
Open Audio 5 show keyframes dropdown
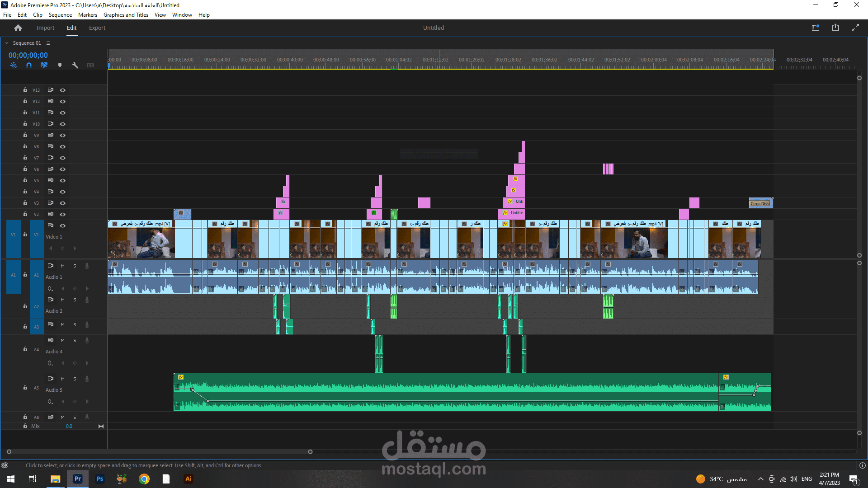50,401
